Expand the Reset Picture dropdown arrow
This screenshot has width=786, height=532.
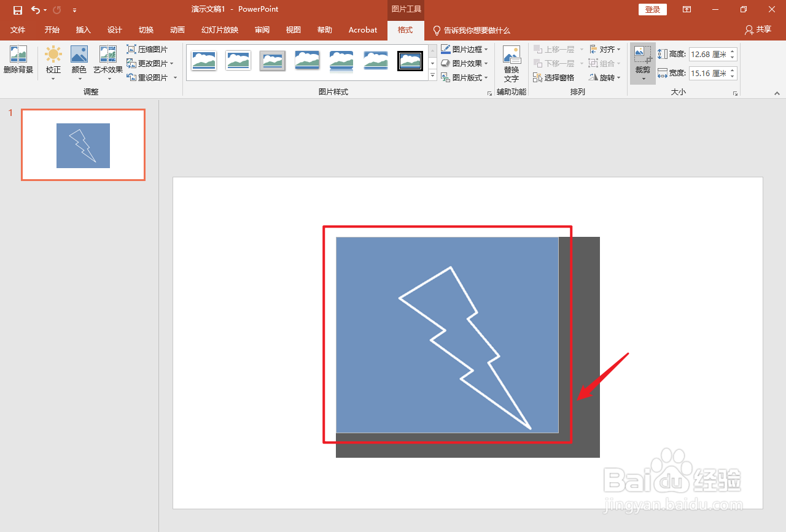[x=175, y=78]
